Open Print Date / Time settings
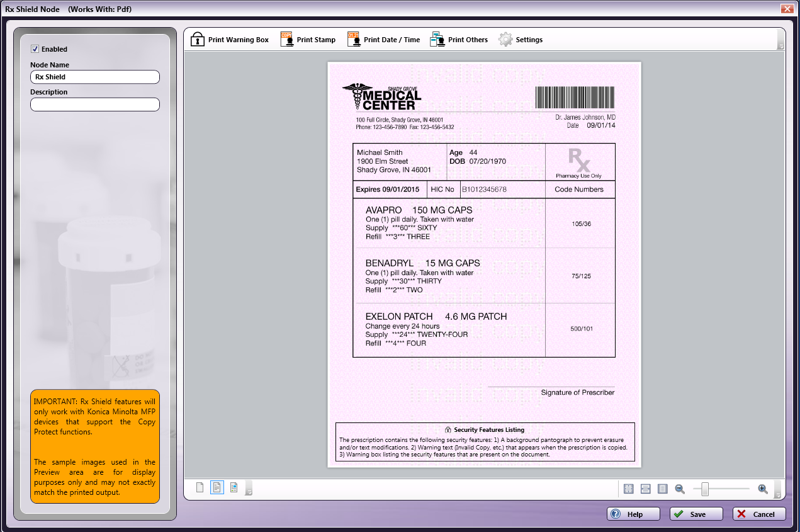The height and width of the screenshot is (532, 800). 383,40
